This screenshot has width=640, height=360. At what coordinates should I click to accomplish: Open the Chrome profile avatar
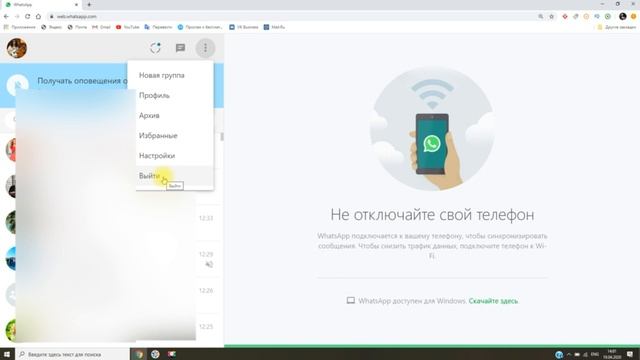(622, 16)
